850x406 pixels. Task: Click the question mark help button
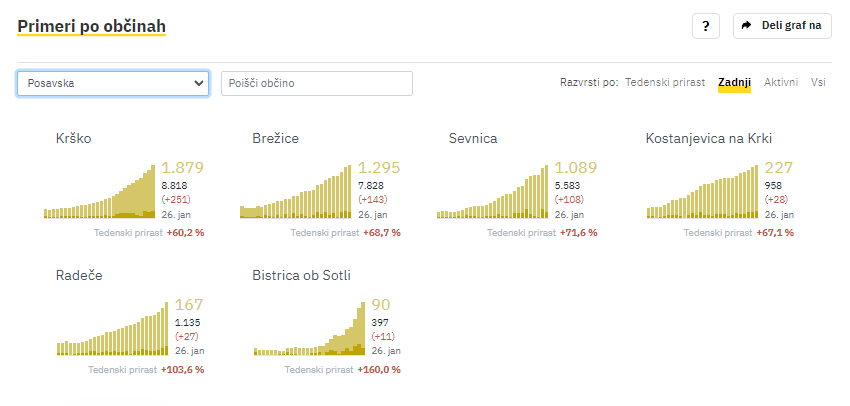(706, 26)
